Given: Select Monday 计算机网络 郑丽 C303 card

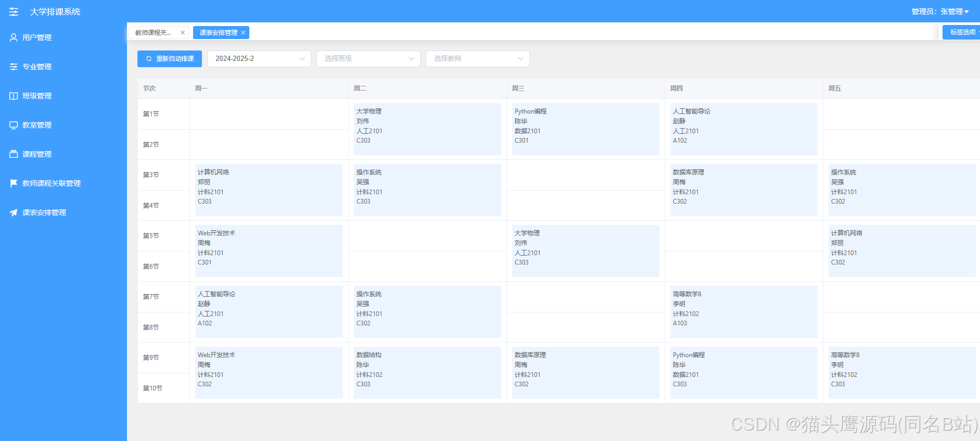Looking at the screenshot, I should point(269,190).
